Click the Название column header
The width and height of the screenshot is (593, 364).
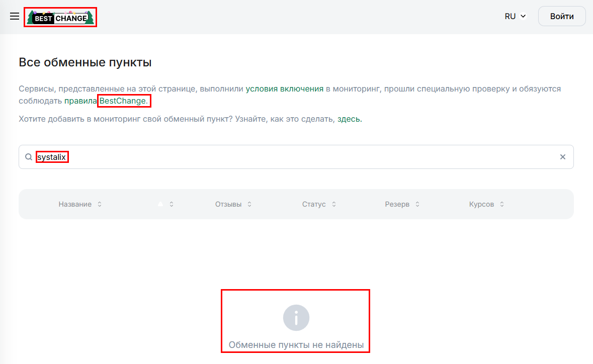coord(74,204)
